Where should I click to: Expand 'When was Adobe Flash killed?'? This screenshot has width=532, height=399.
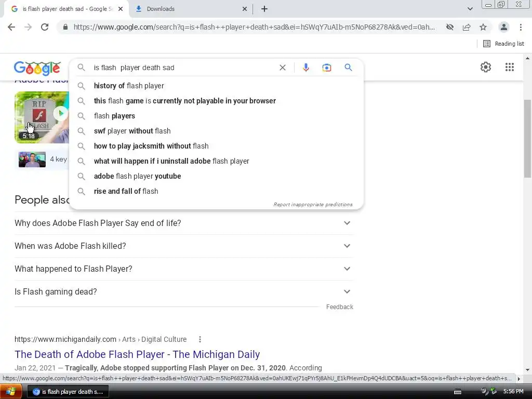(184, 246)
